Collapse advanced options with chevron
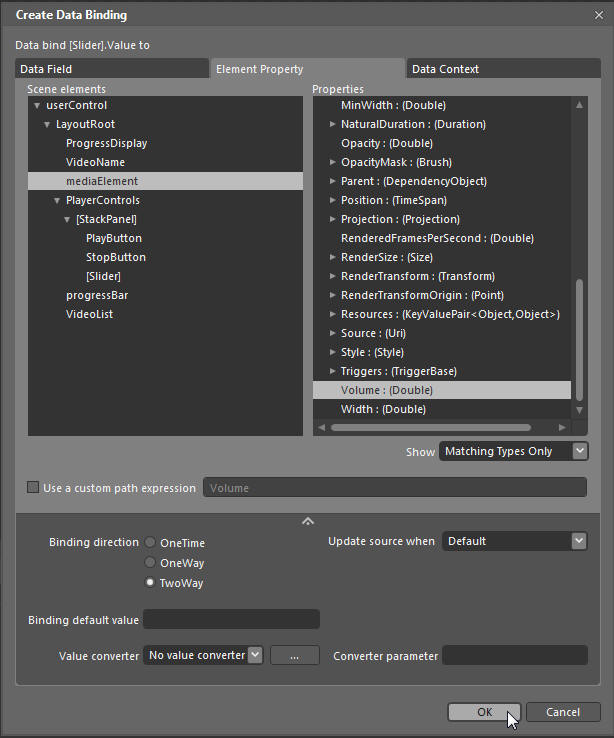The width and height of the screenshot is (614, 738). click(x=308, y=521)
